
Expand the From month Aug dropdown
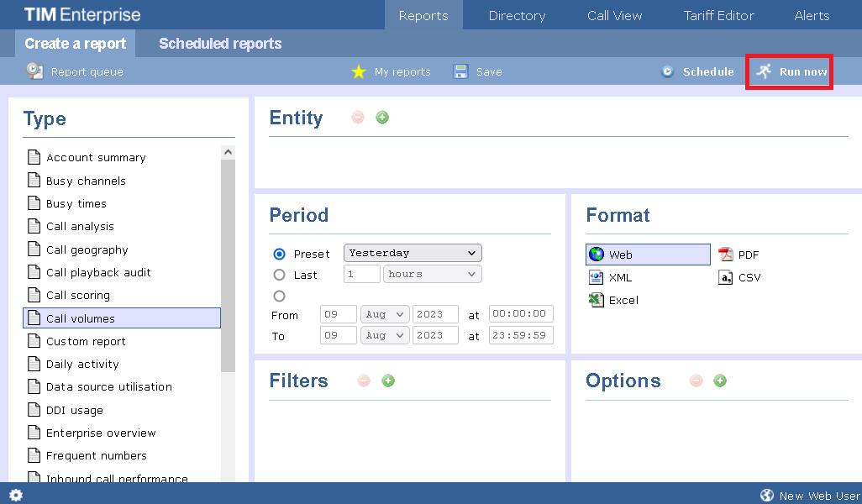point(384,314)
